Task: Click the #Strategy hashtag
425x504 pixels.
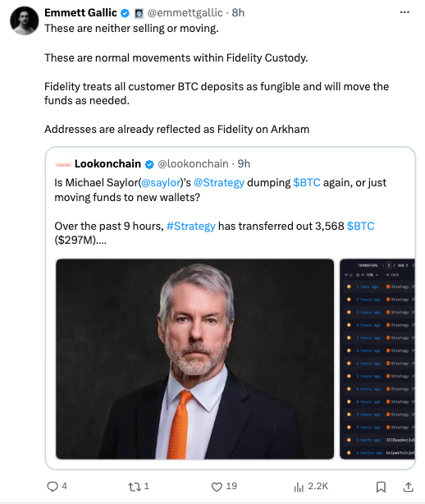Action: (x=191, y=226)
